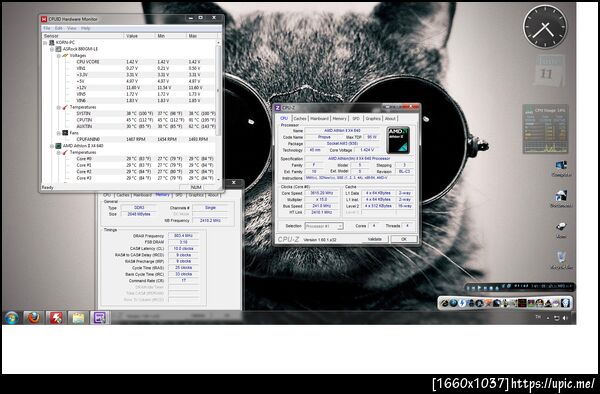Click the purple CPU-Z taskbar button
The width and height of the screenshot is (600, 394).
(99, 317)
